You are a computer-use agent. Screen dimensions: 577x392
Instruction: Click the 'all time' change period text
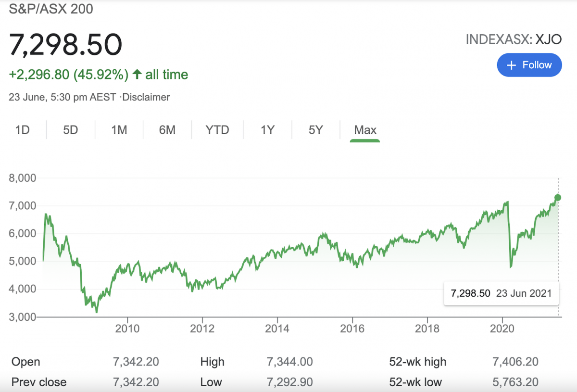(x=167, y=75)
